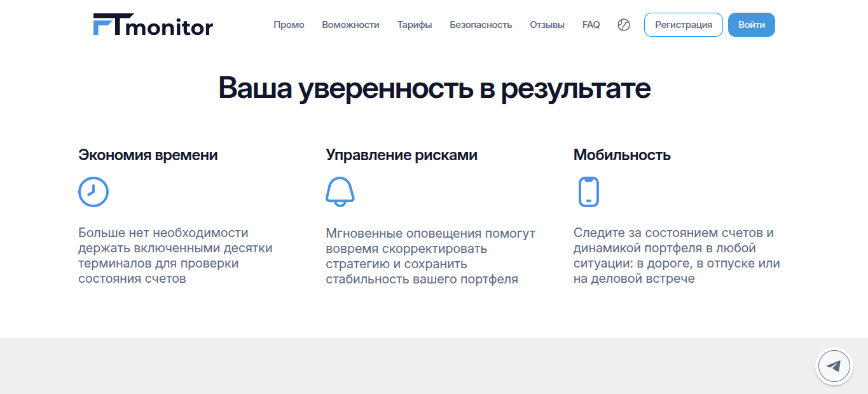Navigate to Безопасность
Screen dimensions: 868x394
coord(481,25)
